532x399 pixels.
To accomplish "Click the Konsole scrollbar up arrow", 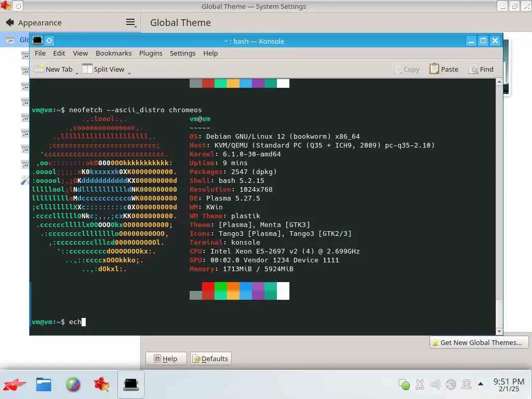I will tap(499, 82).
